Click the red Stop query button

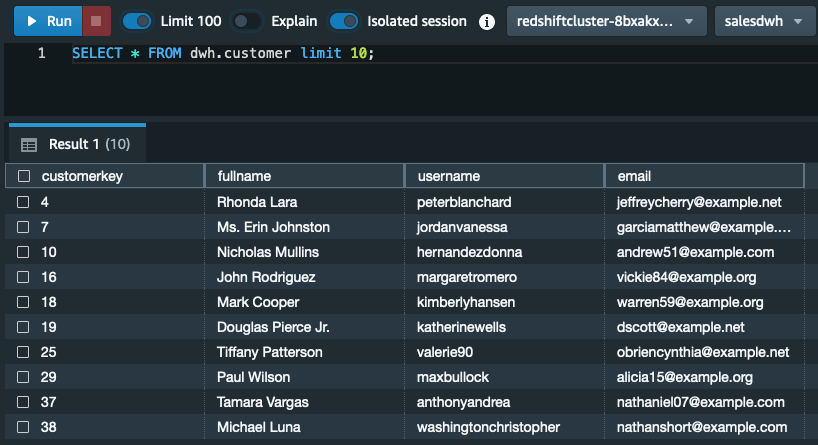(x=96, y=21)
